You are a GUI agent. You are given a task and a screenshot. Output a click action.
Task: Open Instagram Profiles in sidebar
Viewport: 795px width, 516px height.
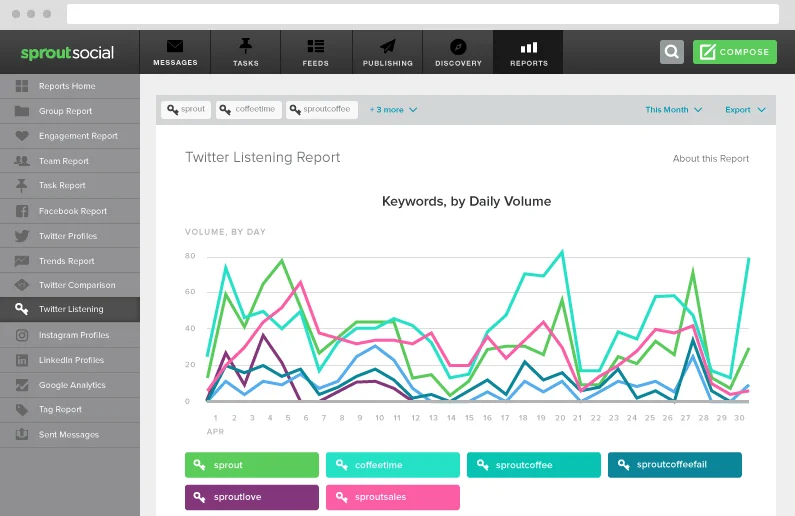[x=74, y=335]
